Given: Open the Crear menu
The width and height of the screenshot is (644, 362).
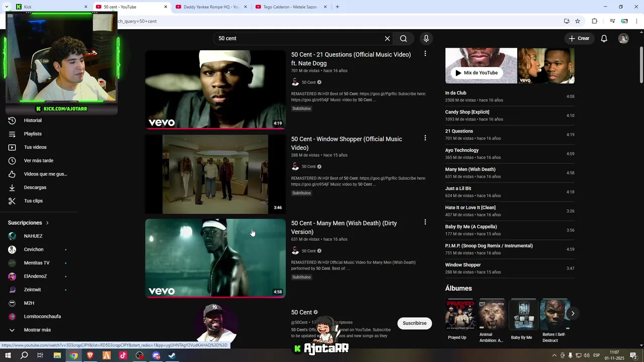Looking at the screenshot, I should pyautogui.click(x=579, y=38).
